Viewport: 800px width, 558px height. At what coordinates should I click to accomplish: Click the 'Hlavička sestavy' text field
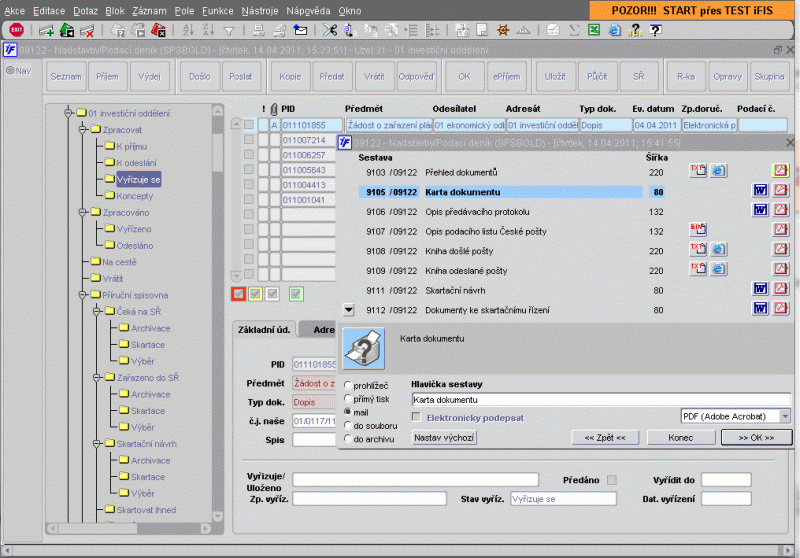[600, 399]
